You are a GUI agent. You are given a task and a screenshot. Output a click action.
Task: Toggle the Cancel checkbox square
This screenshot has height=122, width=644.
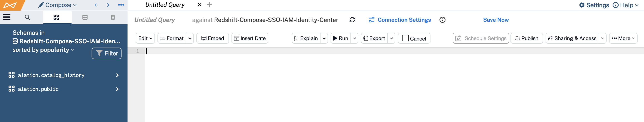405,38
